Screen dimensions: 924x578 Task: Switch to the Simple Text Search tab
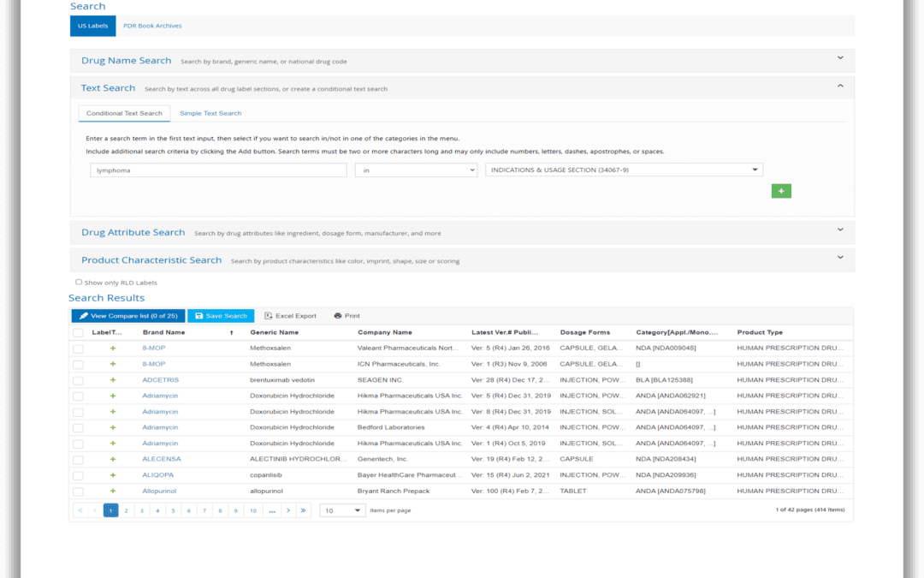pyautogui.click(x=210, y=113)
